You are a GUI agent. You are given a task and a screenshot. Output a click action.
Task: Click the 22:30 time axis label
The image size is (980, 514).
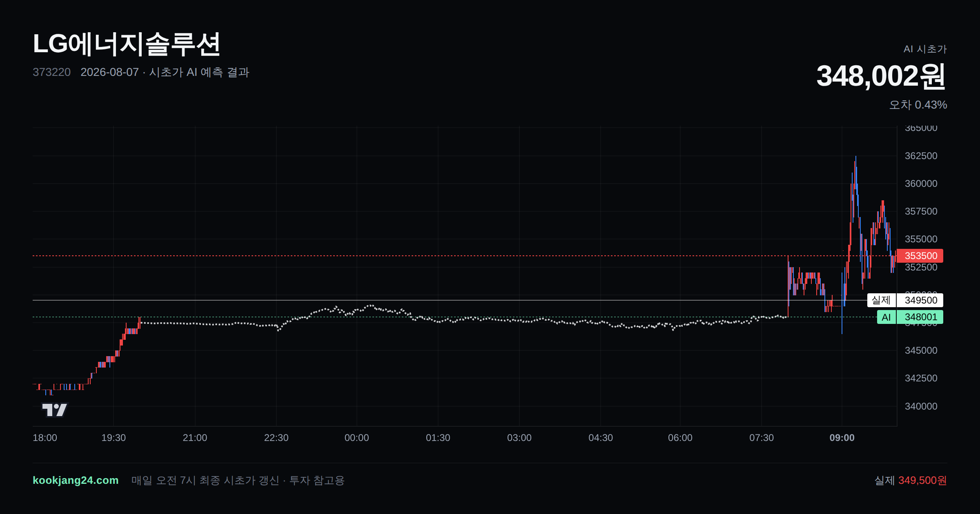[276, 438]
